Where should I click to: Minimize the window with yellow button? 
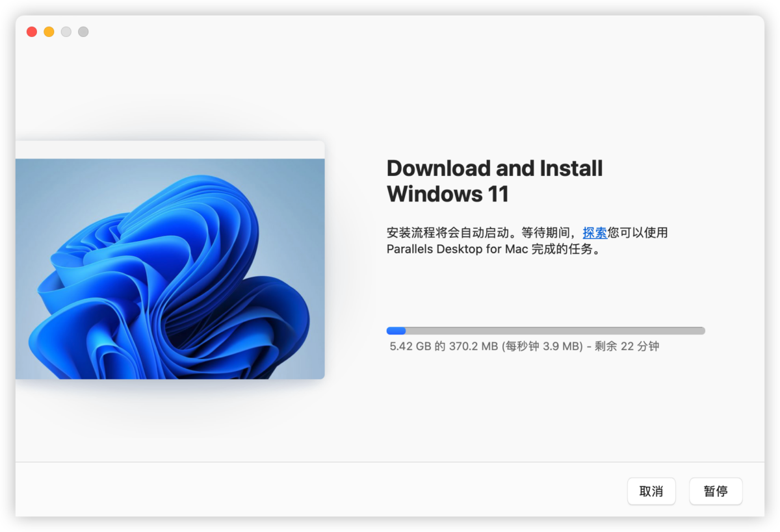tap(49, 32)
